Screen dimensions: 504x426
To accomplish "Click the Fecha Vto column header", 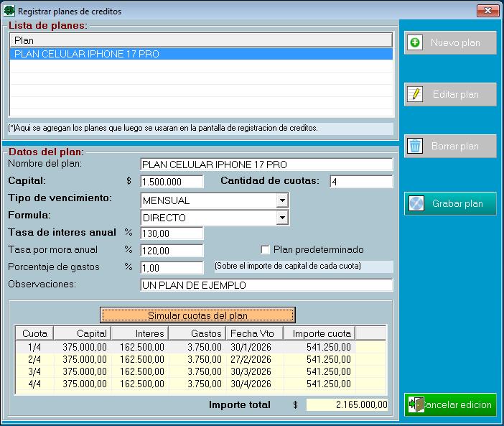I will [x=253, y=333].
